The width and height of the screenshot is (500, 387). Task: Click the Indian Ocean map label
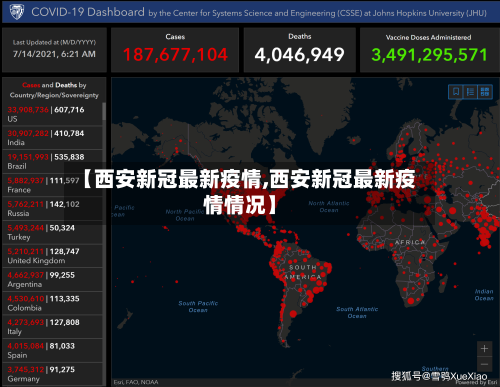(484, 295)
